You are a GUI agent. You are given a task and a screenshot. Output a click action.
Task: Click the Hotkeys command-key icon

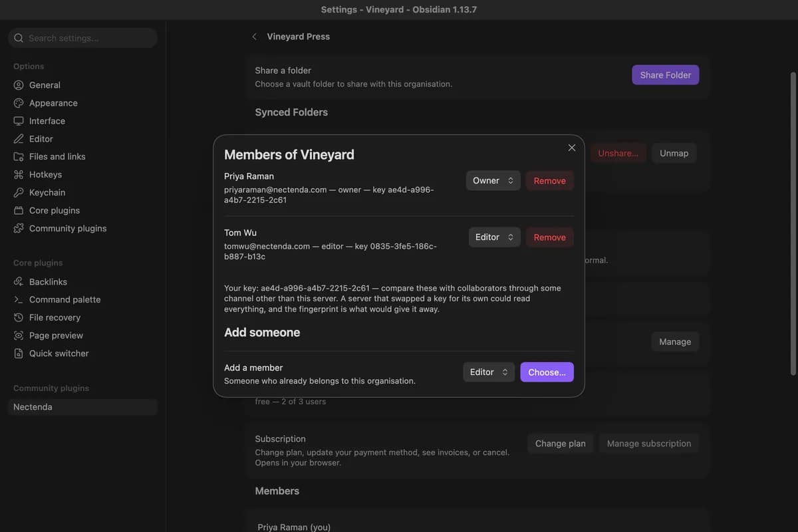[19, 174]
